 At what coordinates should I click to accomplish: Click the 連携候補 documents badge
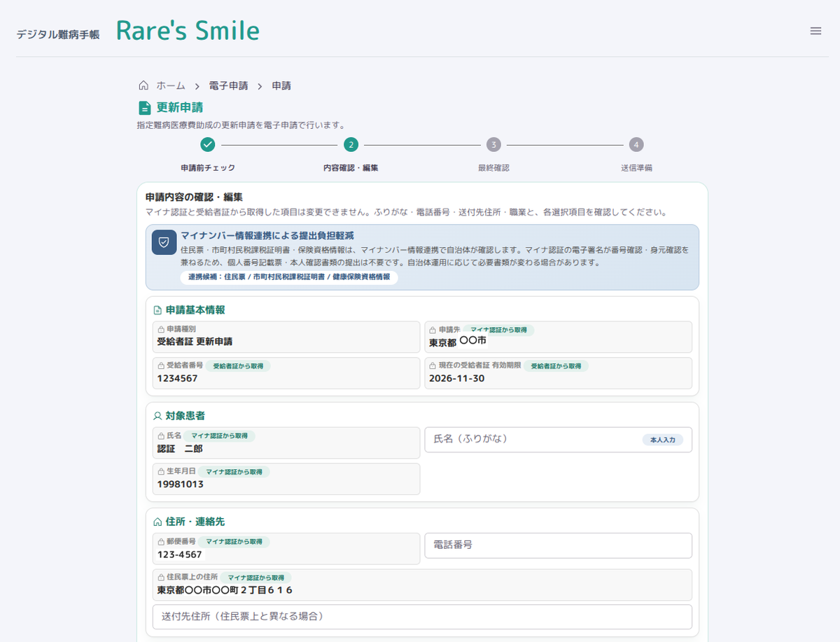click(x=289, y=277)
